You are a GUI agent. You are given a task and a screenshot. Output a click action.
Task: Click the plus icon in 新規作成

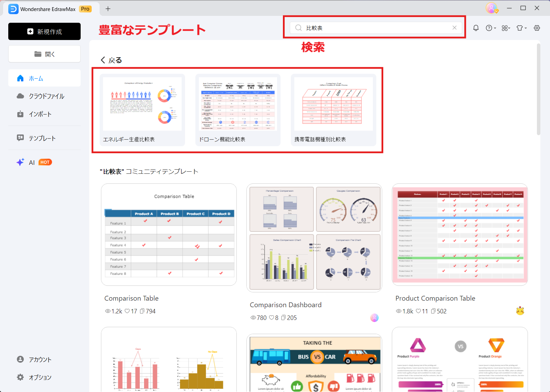click(30, 31)
